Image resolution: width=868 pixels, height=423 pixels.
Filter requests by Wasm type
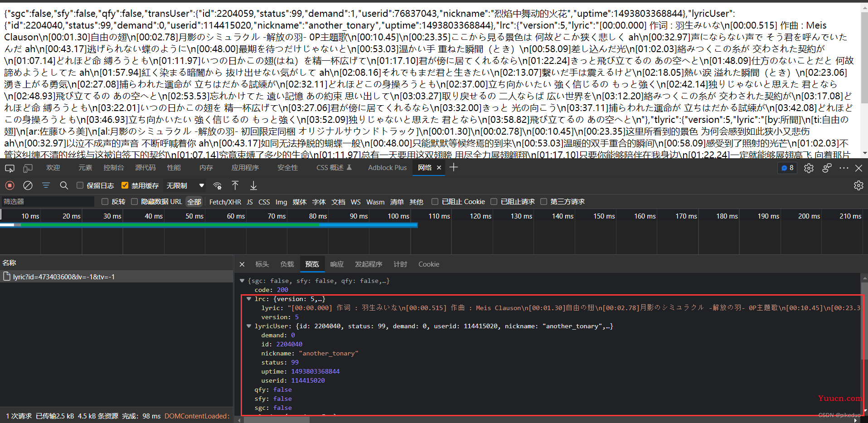point(375,202)
